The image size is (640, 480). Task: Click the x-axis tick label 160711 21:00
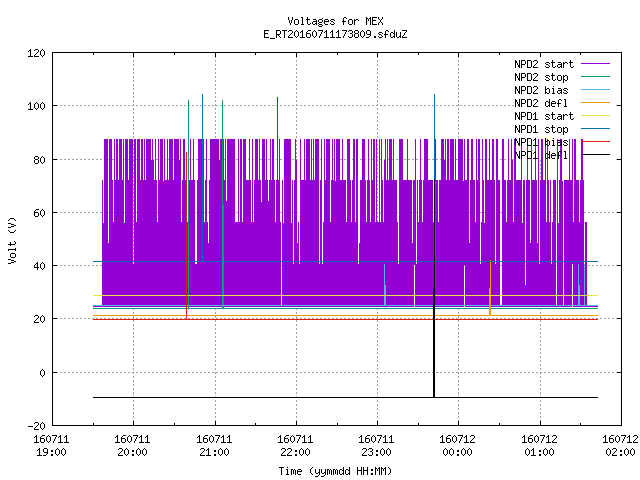click(x=214, y=446)
